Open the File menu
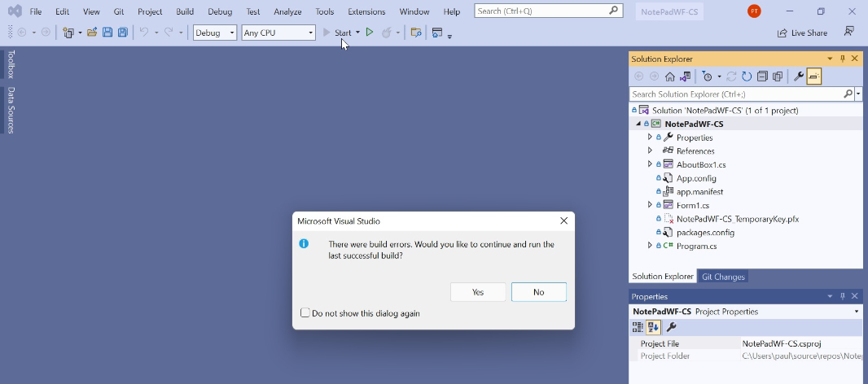868x384 pixels. click(x=36, y=11)
